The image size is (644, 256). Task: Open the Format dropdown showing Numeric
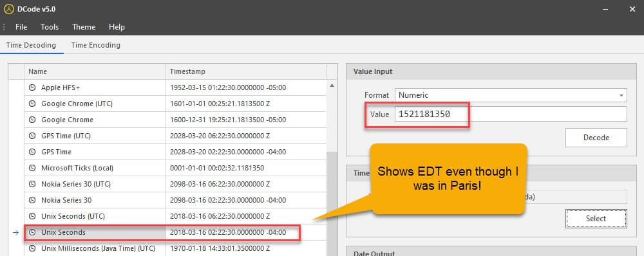[x=511, y=95]
